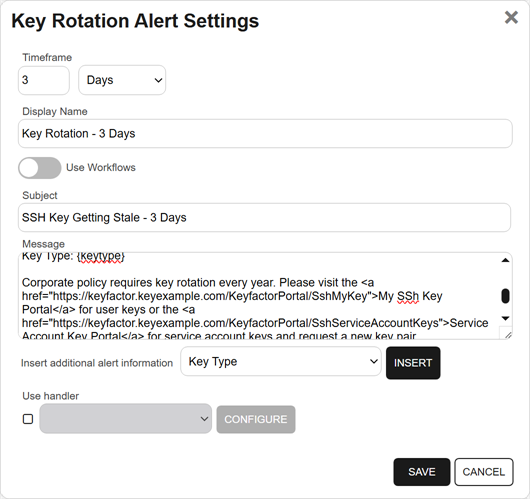Click the Insert additional alert information label
Screen dimensions: 530x499
pos(97,363)
